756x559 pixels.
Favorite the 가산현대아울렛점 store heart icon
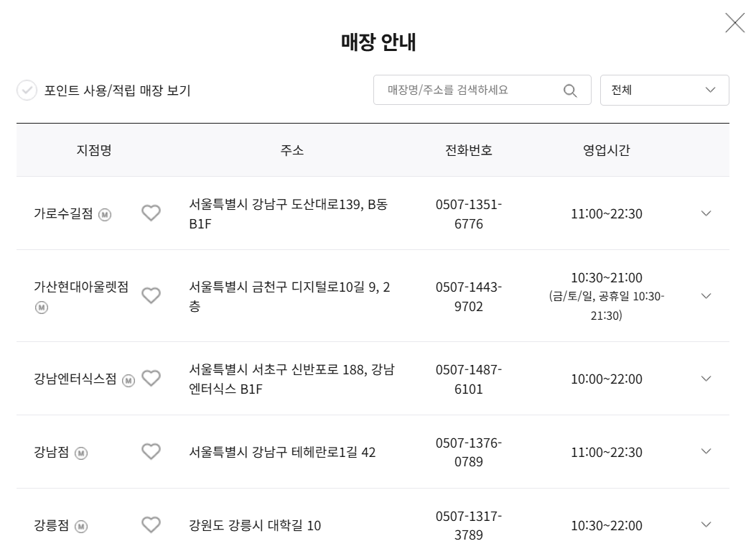click(x=151, y=295)
